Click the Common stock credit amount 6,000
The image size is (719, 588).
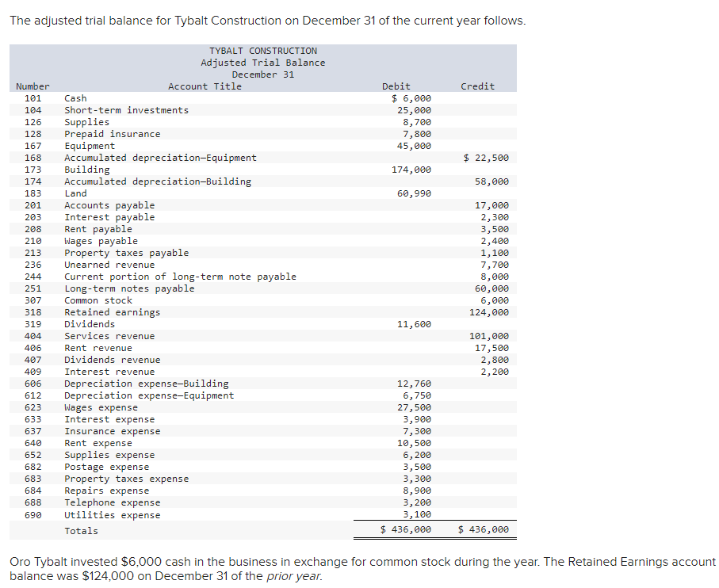(496, 300)
